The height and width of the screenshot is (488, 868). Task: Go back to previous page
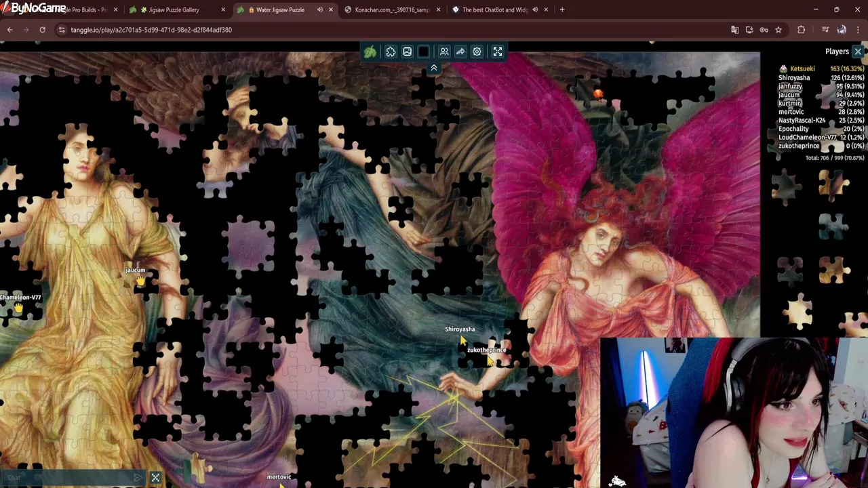pos(10,30)
